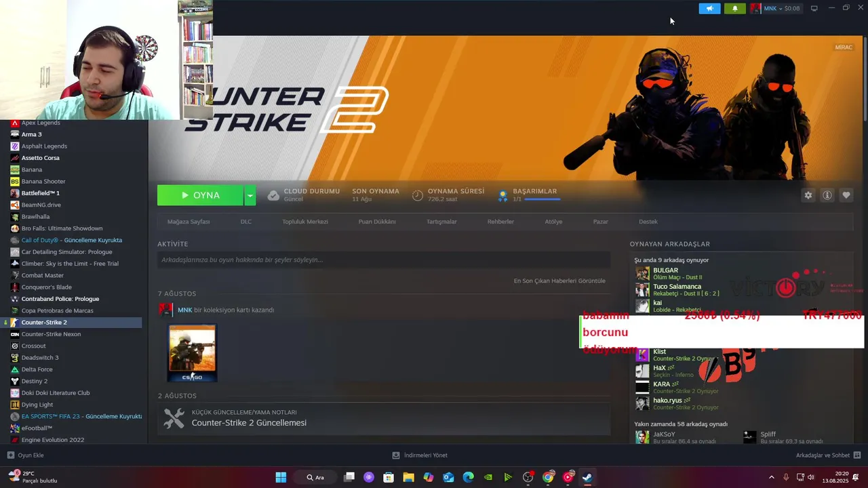This screenshot has width=868, height=488.
Task: Select Dying Light in library
Action: 37,405
